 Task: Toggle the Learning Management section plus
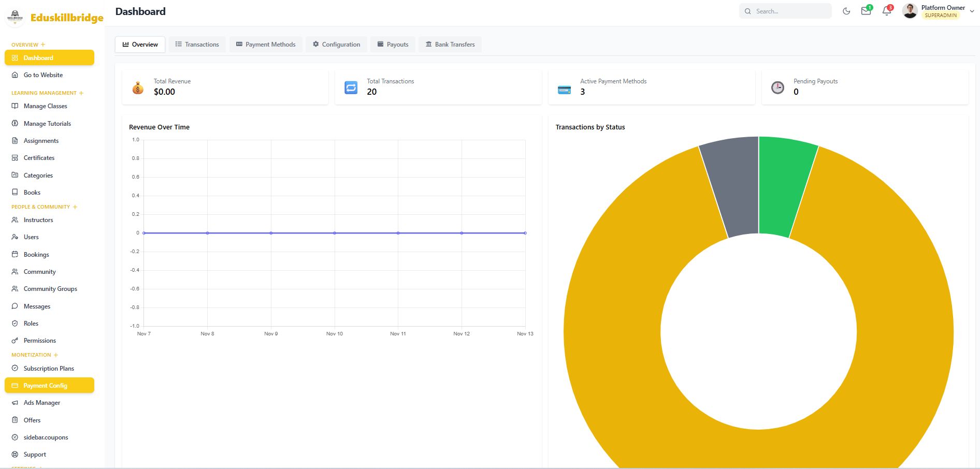click(x=81, y=93)
